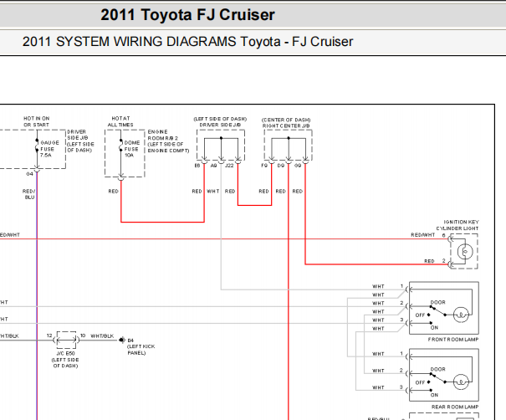Click connector pin label 'A9'
The height and width of the screenshot is (420, 506).
[213, 166]
